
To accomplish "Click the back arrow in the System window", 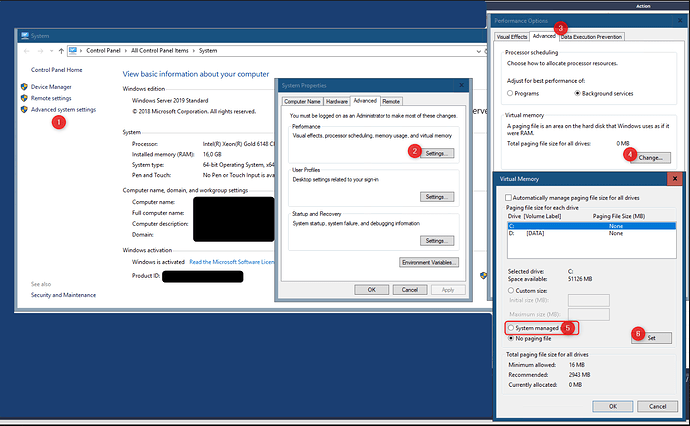I will 26,49.
